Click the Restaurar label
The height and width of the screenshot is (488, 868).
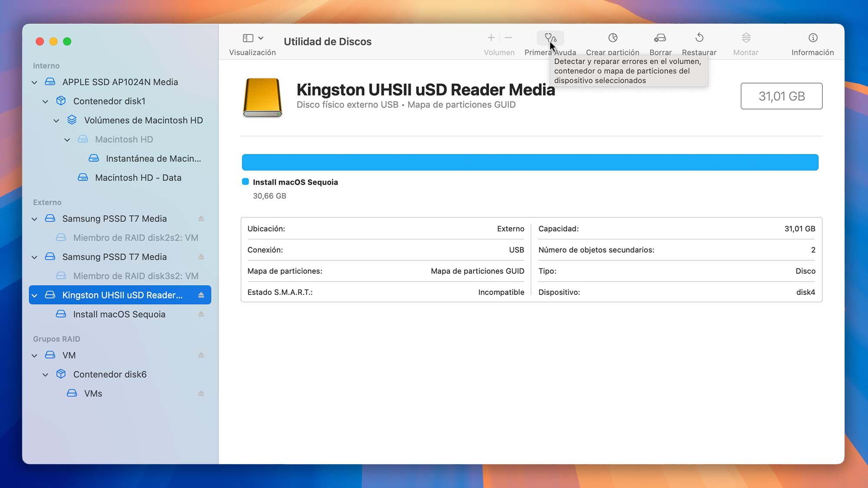click(x=699, y=52)
